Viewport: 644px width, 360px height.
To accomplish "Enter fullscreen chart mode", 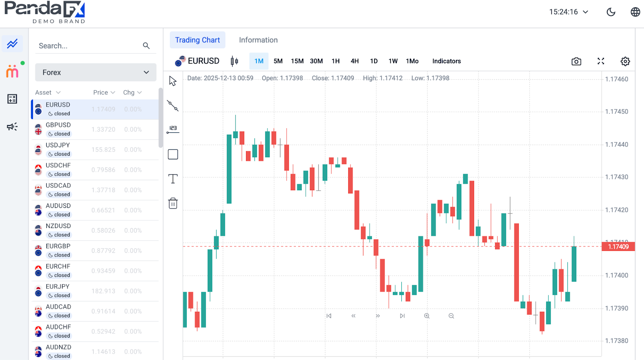I will click(601, 61).
